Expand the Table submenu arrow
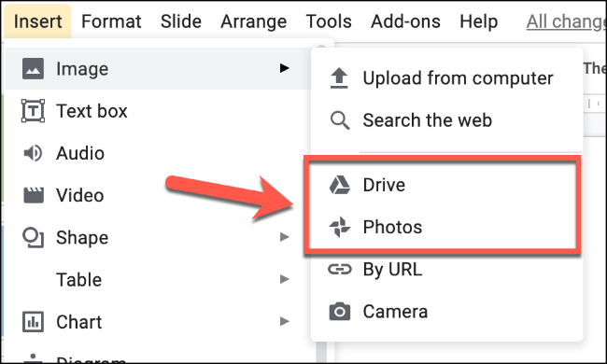Image resolution: width=607 pixels, height=364 pixels. [x=285, y=279]
